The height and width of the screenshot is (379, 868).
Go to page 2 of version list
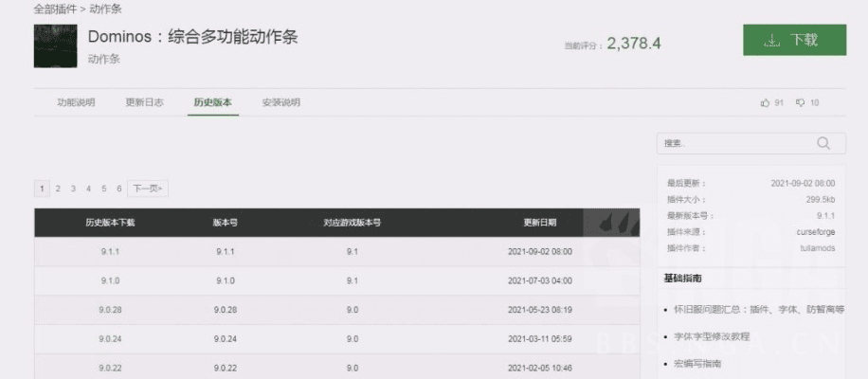[58, 189]
